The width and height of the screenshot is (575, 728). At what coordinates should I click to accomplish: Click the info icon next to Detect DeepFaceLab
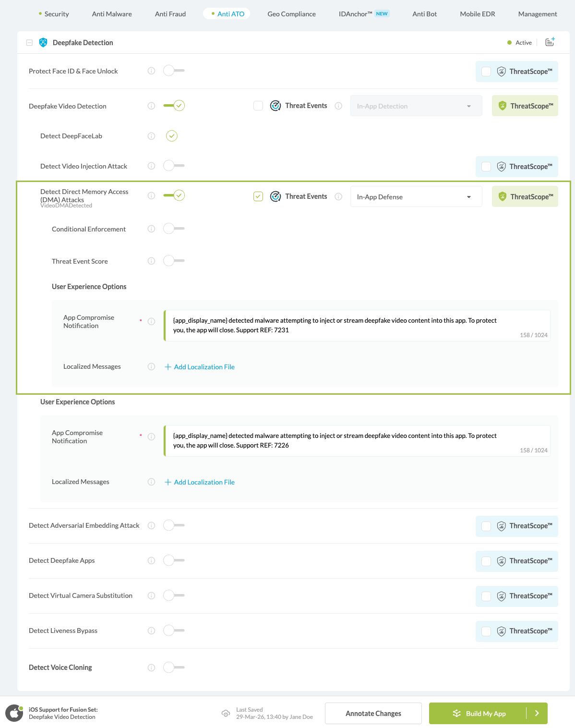pos(151,136)
